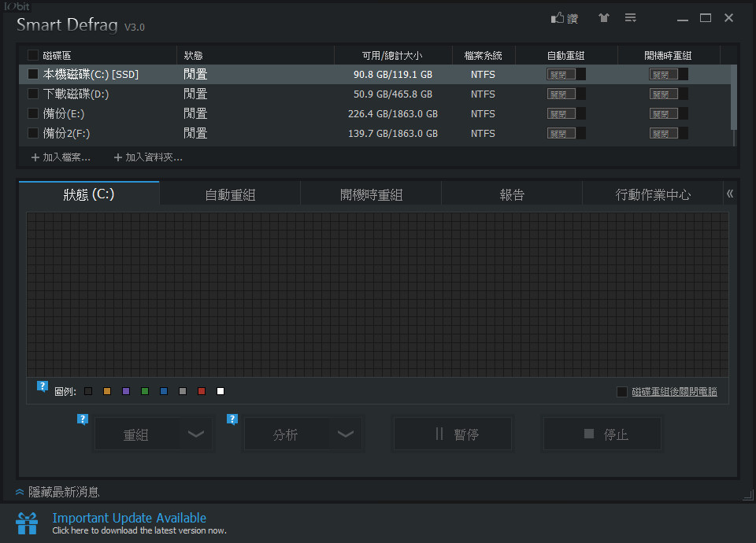
Task: Click the blue legend color swatch
Action: tap(164, 391)
